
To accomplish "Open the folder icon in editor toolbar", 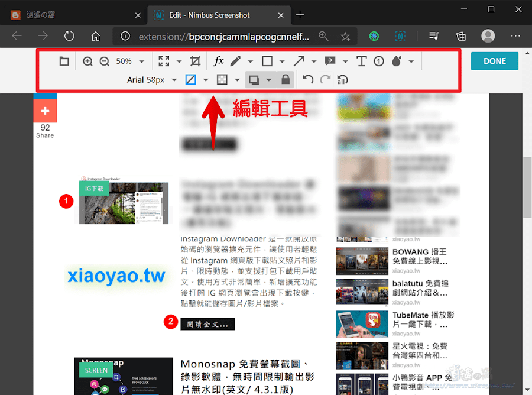I will point(64,61).
